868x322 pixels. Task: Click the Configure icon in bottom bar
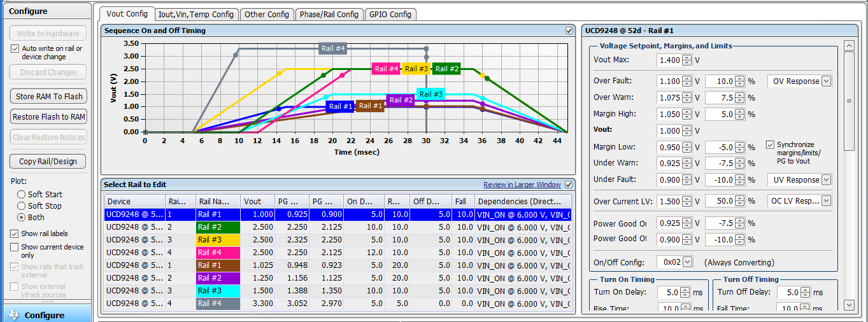[13, 315]
